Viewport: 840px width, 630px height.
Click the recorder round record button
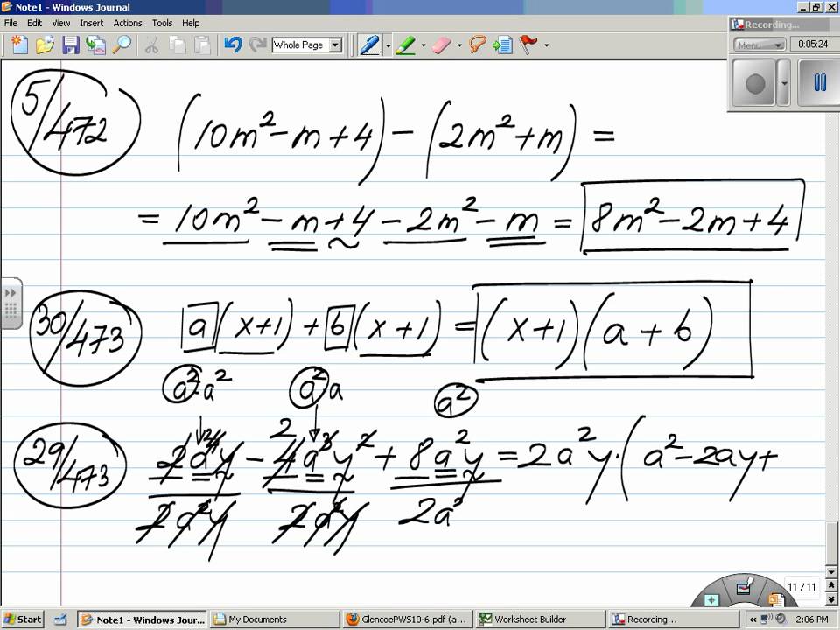pyautogui.click(x=754, y=83)
